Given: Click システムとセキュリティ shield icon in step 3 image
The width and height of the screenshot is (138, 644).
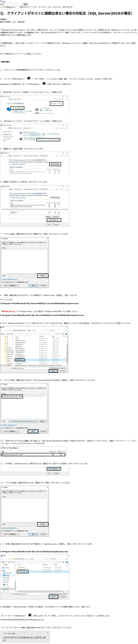Looking at the screenshot, I should (x=8, y=109).
